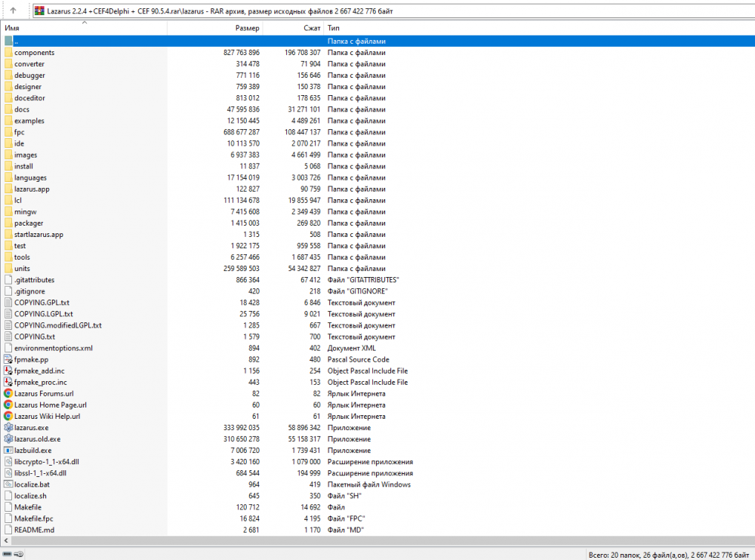Image resolution: width=755 pixels, height=560 pixels.
Task: Click the debugger folder icon
Action: tap(8, 75)
